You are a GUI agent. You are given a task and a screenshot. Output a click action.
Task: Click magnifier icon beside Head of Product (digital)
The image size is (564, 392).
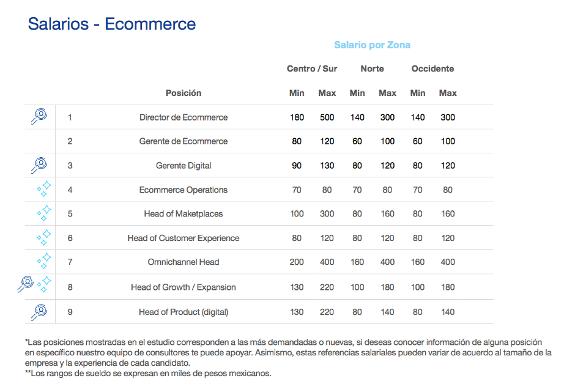click(x=39, y=311)
